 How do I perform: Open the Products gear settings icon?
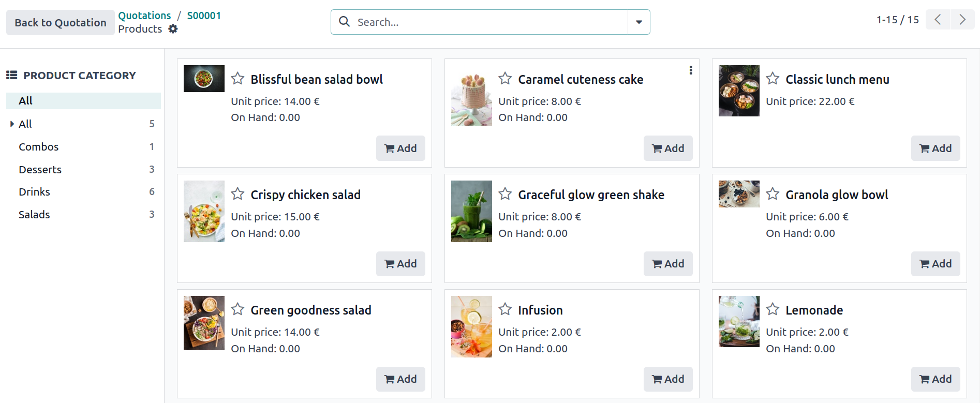pos(173,29)
